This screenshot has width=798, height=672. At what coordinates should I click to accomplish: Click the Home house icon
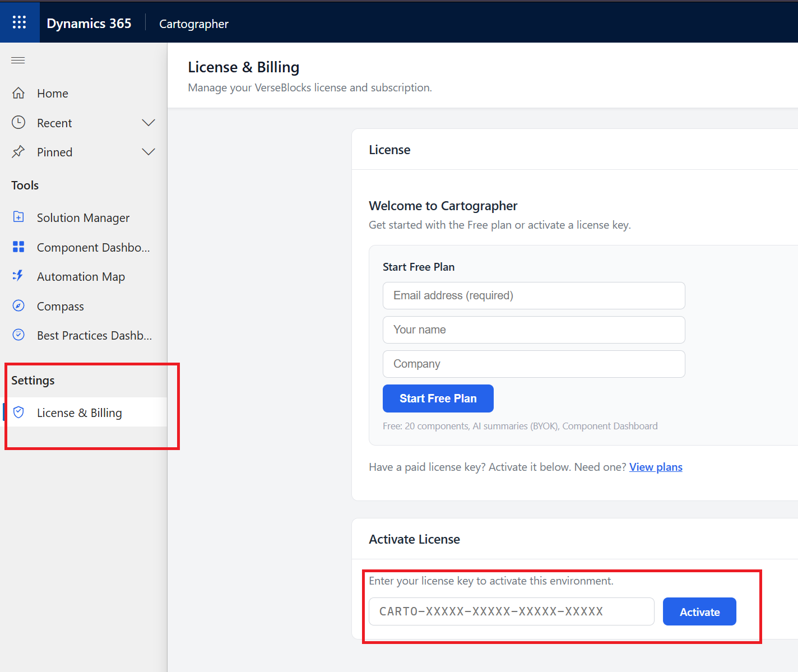coord(18,93)
